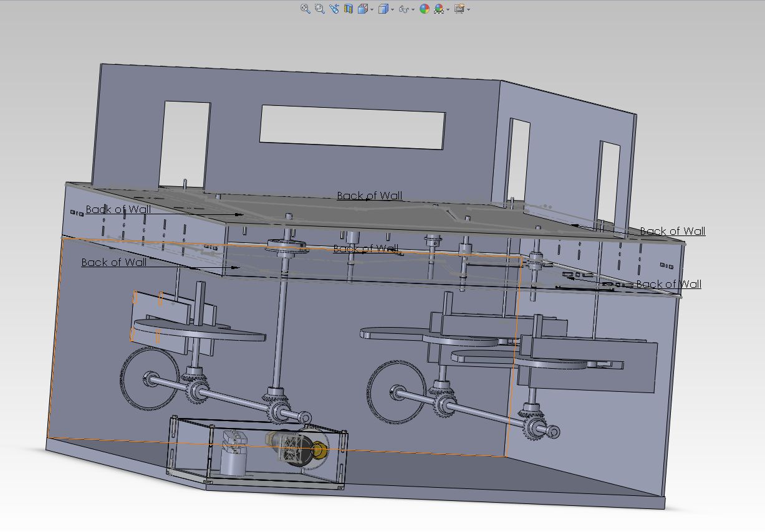Click the View Settings monitor icon
Screen dimensions: 765x532
(459, 9)
